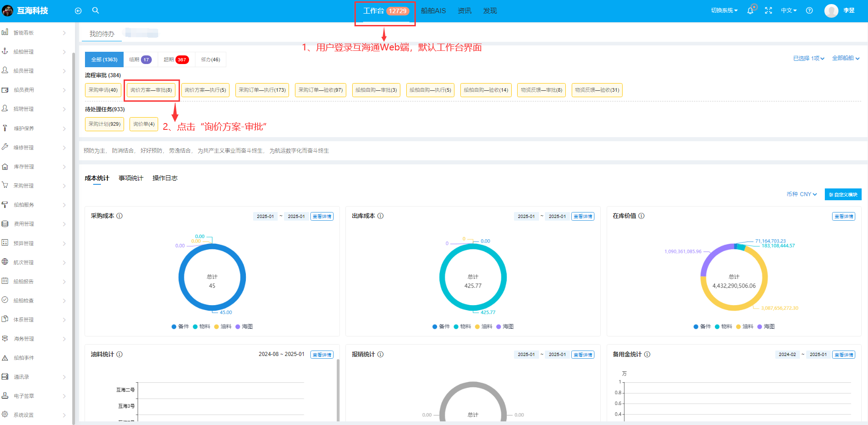Screen dimensions: 868x425
Task: Expand the 库存管理 menu chevron
Action: coord(64,167)
